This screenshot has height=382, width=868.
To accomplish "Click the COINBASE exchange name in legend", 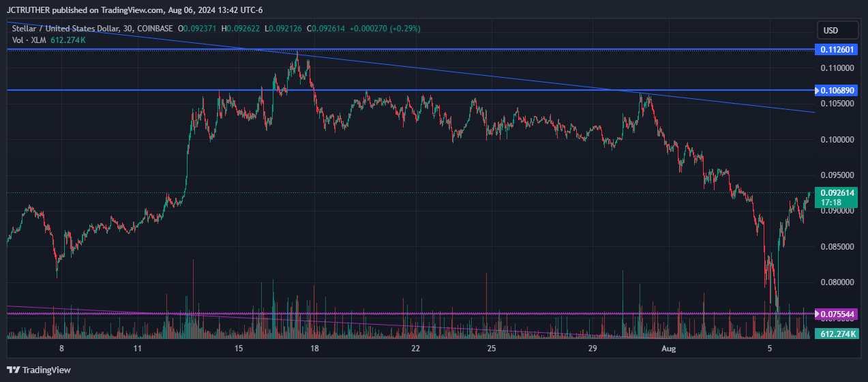I will pyautogui.click(x=155, y=29).
